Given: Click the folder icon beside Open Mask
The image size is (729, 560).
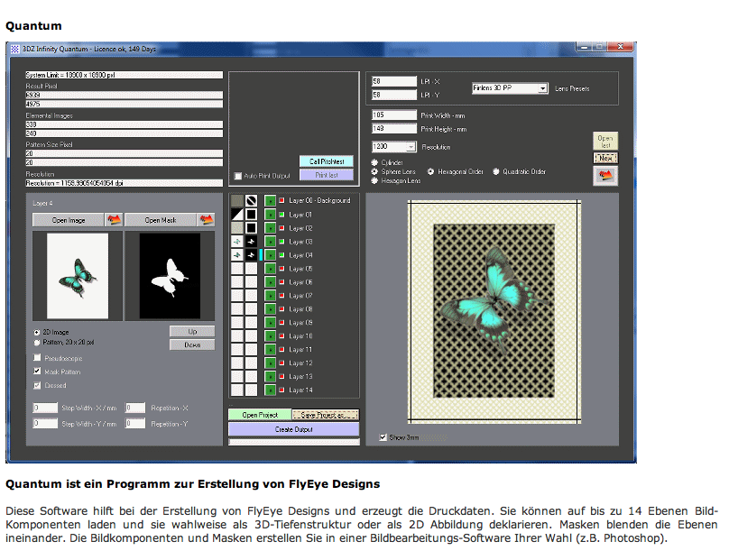Looking at the screenshot, I should click(207, 219).
